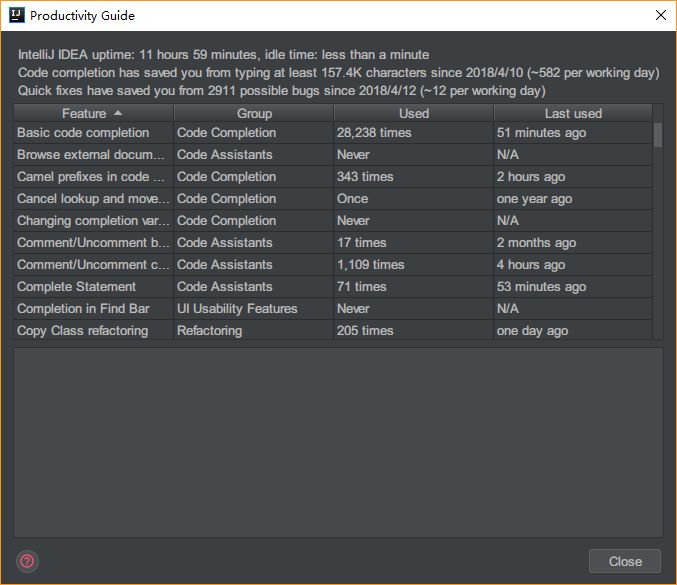
Task: Select Cancel lookup and move... feature
Action: 93,199
